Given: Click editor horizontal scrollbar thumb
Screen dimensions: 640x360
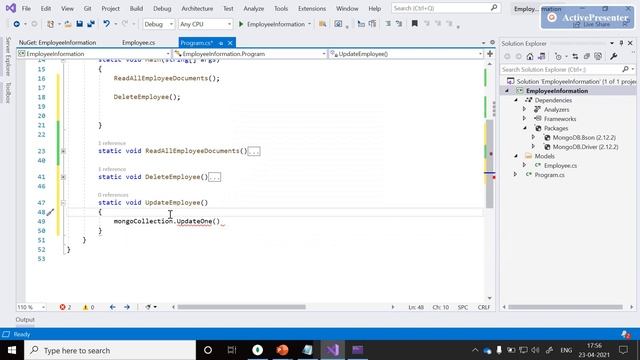Looking at the screenshot, I should 241,307.
